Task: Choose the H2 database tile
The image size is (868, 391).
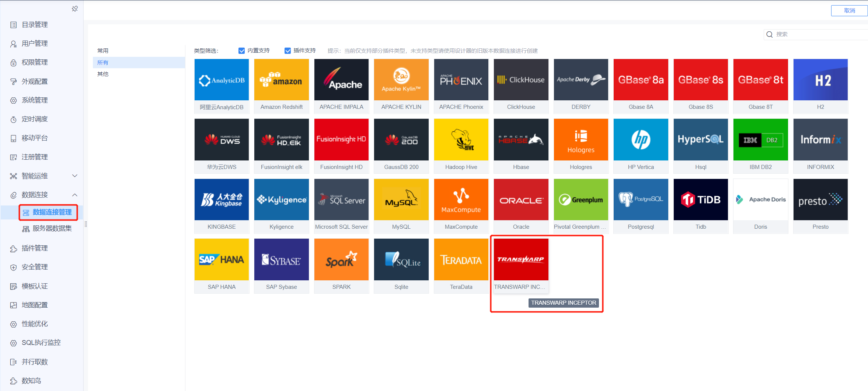Action: click(x=820, y=86)
